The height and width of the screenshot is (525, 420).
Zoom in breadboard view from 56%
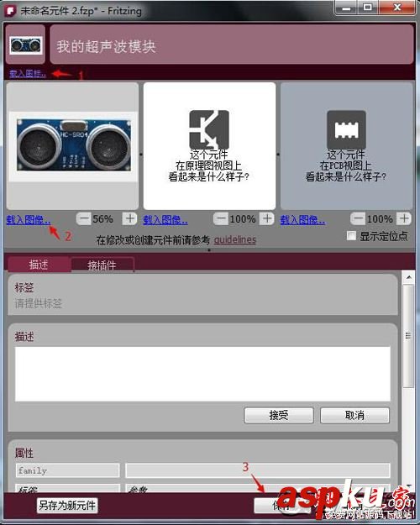click(x=130, y=218)
